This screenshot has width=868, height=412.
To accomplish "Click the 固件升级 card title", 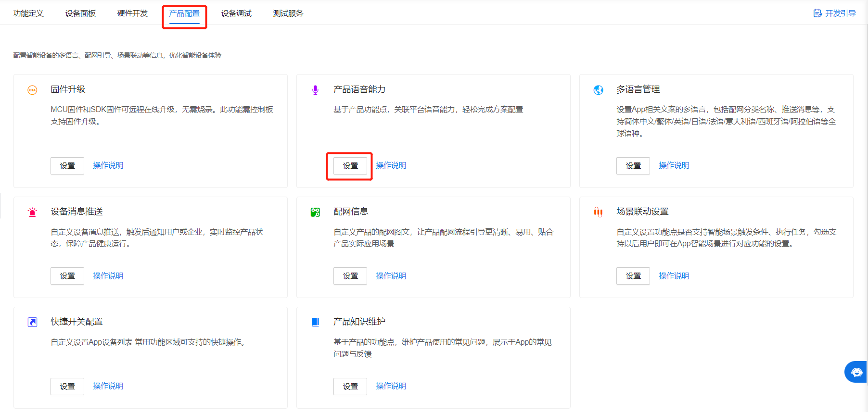I will tap(68, 89).
